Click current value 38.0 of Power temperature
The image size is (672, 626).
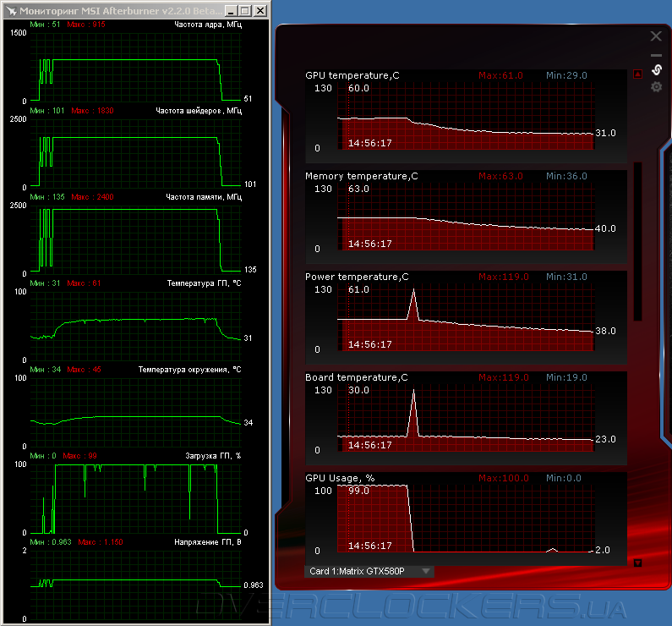coord(605,331)
